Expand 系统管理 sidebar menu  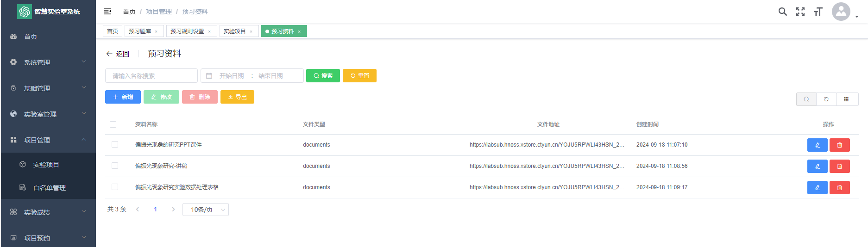tap(48, 62)
